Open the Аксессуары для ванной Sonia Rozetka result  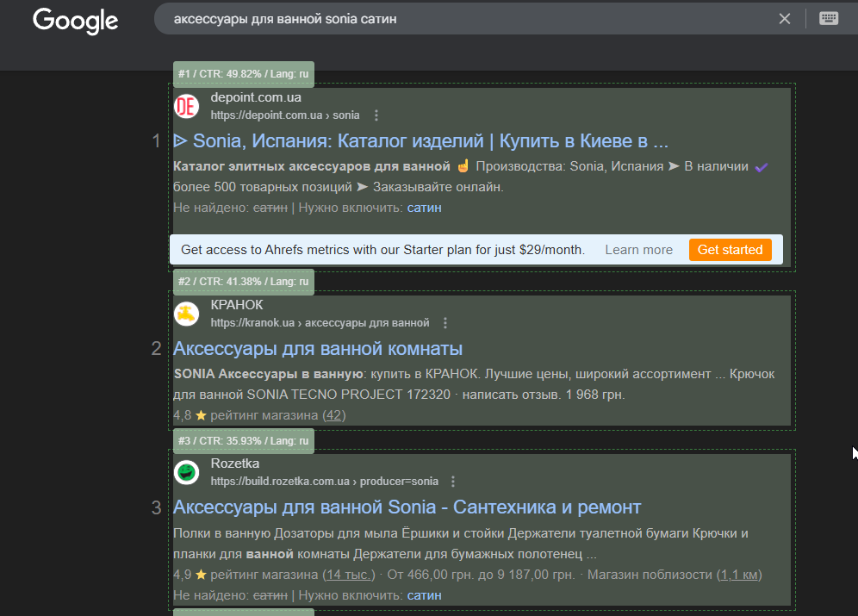(407, 507)
